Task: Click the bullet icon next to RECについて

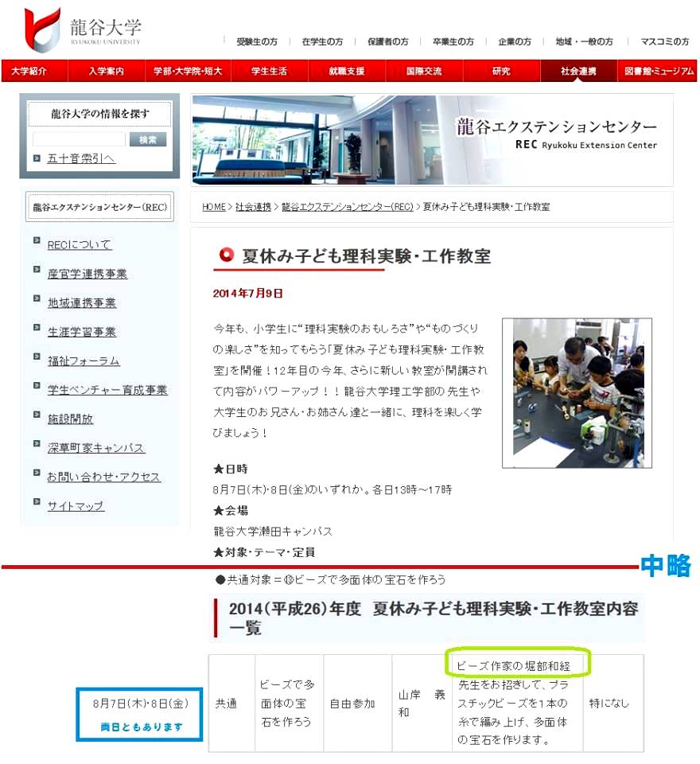Action: 37,241
